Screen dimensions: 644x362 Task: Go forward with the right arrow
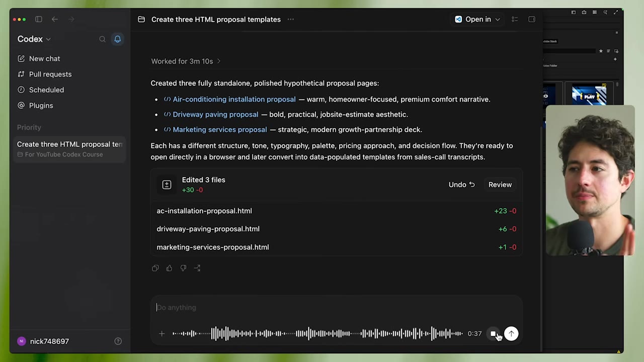click(x=71, y=19)
